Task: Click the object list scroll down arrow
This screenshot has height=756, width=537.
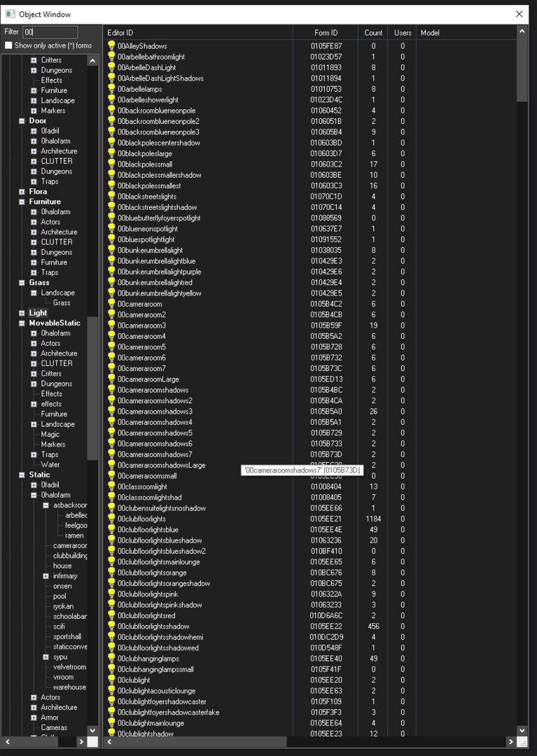Action: [x=522, y=730]
